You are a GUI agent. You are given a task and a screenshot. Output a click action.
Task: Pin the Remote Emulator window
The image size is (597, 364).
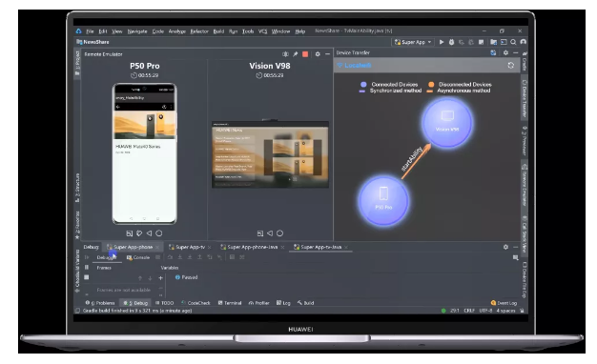click(295, 54)
